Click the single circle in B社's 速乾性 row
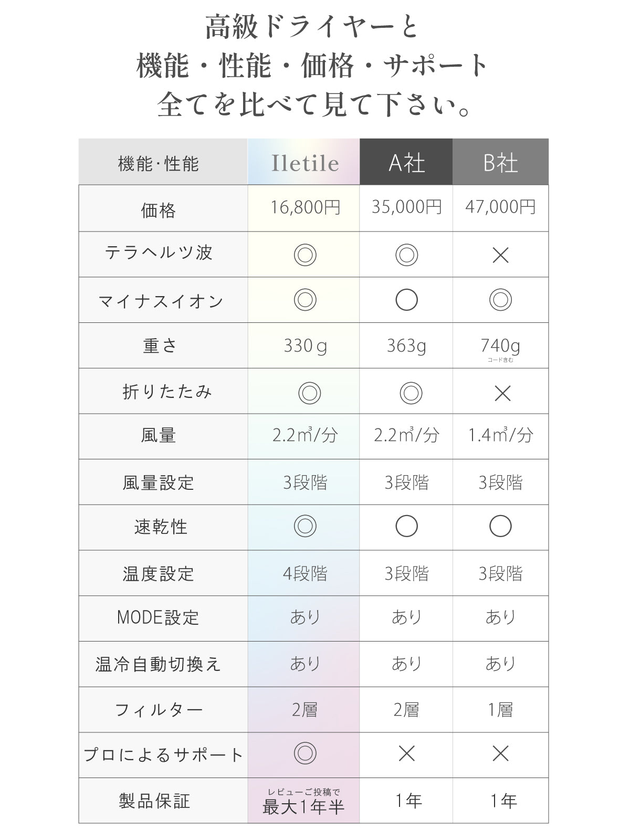The width and height of the screenshot is (630, 840). coord(500,526)
